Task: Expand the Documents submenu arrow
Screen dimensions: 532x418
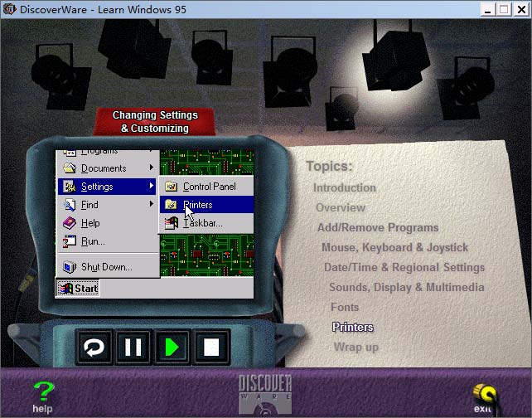Action: point(152,168)
